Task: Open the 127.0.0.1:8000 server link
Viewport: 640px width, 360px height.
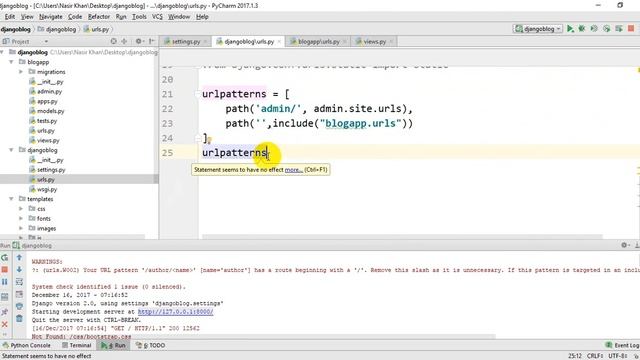Action: point(176,311)
